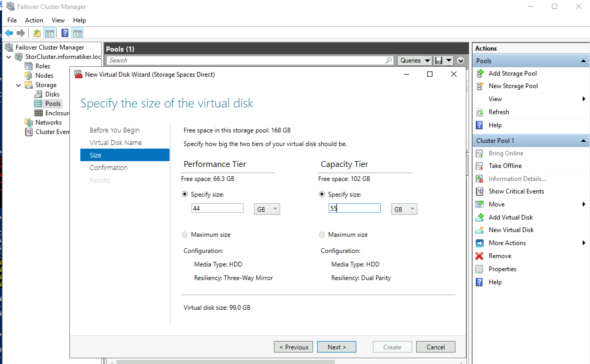
Task: Click Bring Online for Cluster Pool 1
Action: coord(505,153)
